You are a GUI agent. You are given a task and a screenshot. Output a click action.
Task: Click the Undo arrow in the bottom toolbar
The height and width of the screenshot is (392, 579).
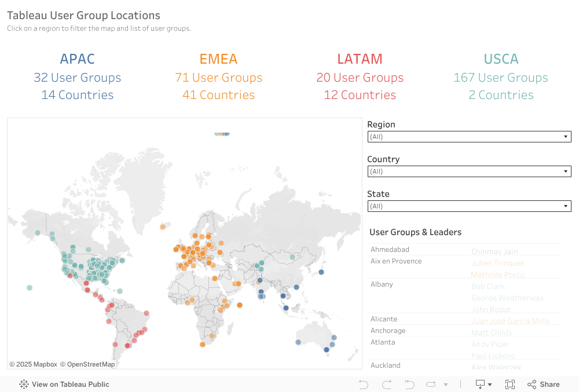tap(364, 384)
